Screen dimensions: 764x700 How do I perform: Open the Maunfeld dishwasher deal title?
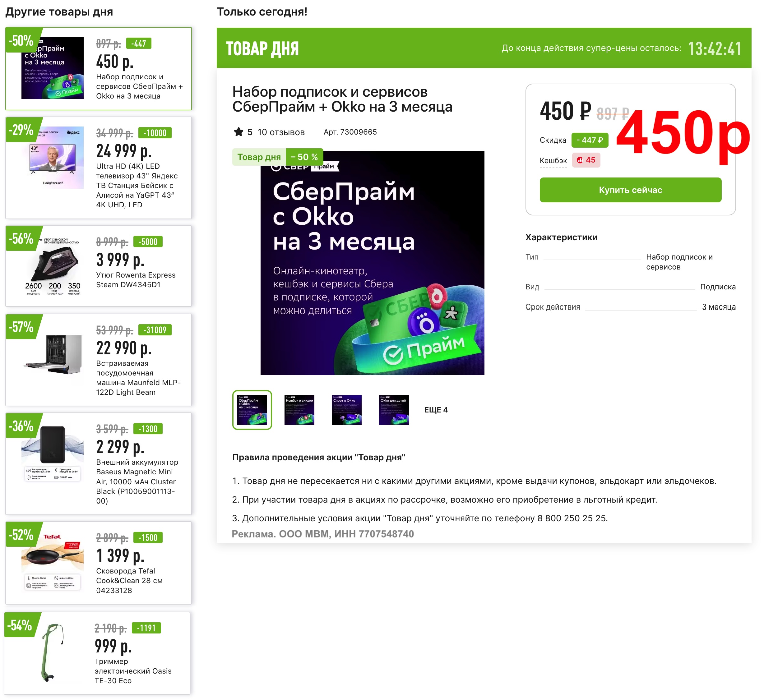138,378
